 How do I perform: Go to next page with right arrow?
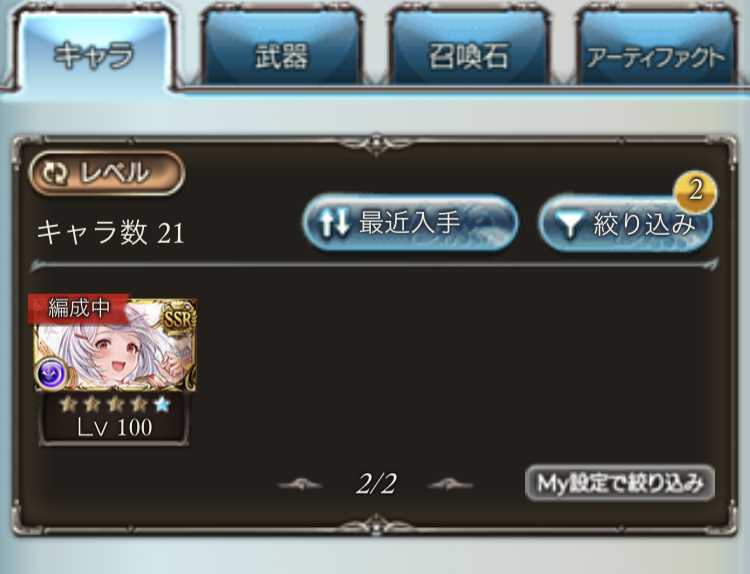[450, 485]
